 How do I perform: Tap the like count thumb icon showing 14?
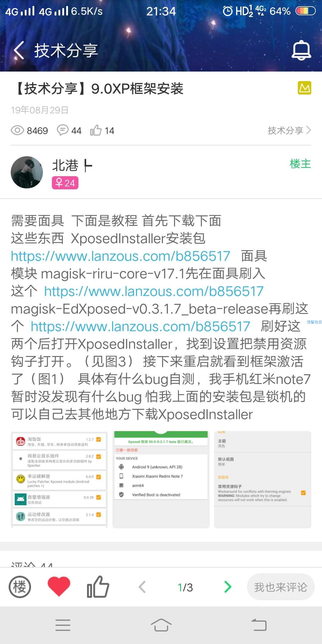click(96, 130)
